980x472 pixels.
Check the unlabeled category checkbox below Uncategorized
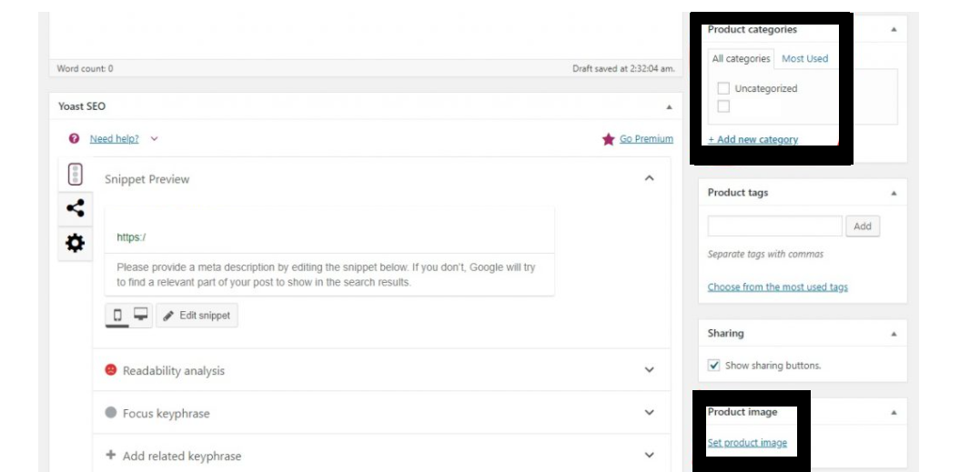(x=723, y=106)
